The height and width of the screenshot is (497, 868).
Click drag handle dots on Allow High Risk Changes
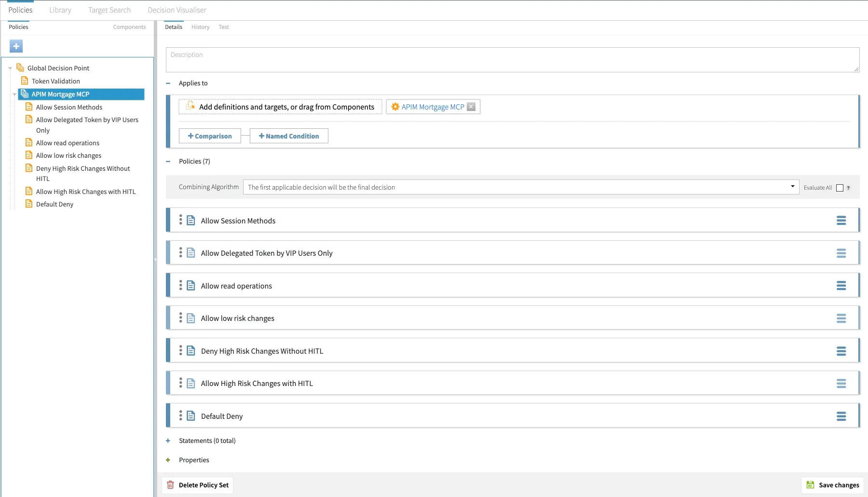pyautogui.click(x=181, y=383)
